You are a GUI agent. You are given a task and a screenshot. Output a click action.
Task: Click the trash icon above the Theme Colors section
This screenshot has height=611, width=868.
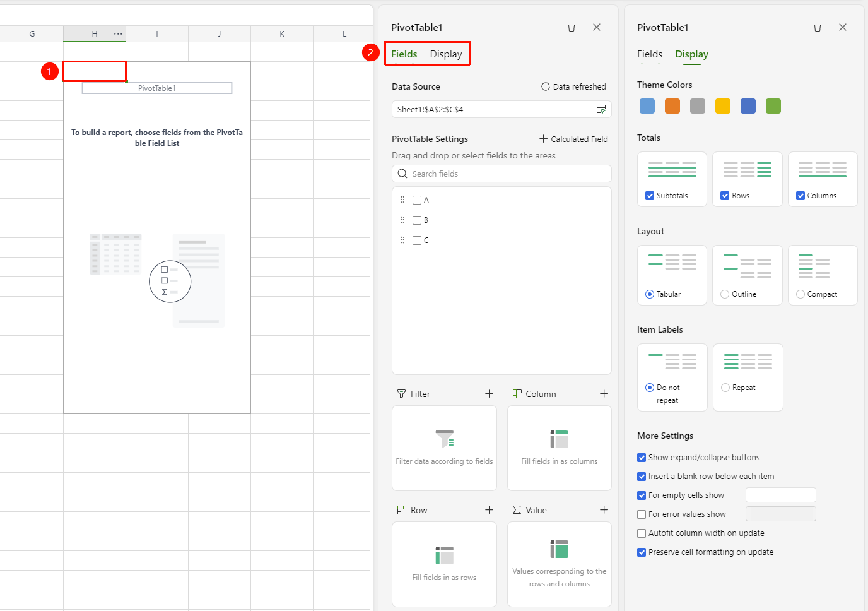(x=818, y=27)
